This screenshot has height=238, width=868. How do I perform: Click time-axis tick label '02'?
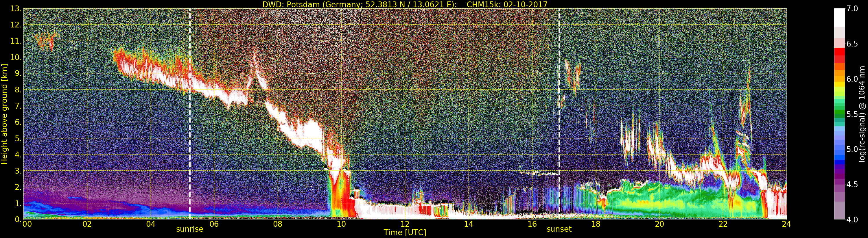87,224
